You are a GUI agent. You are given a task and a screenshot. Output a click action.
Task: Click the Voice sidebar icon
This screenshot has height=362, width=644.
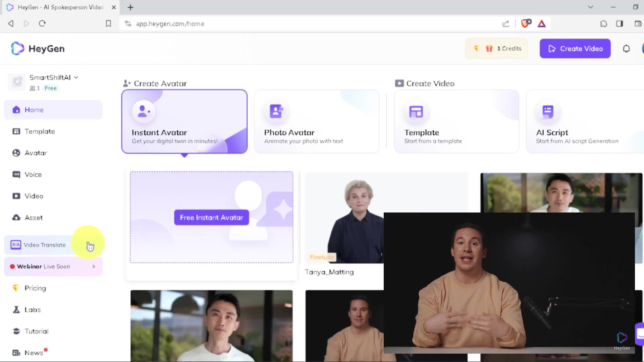click(16, 174)
